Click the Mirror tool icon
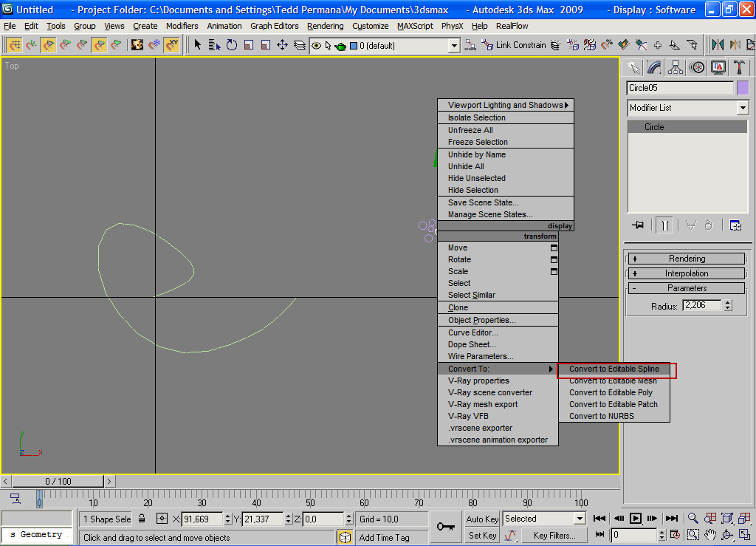 (x=718, y=45)
